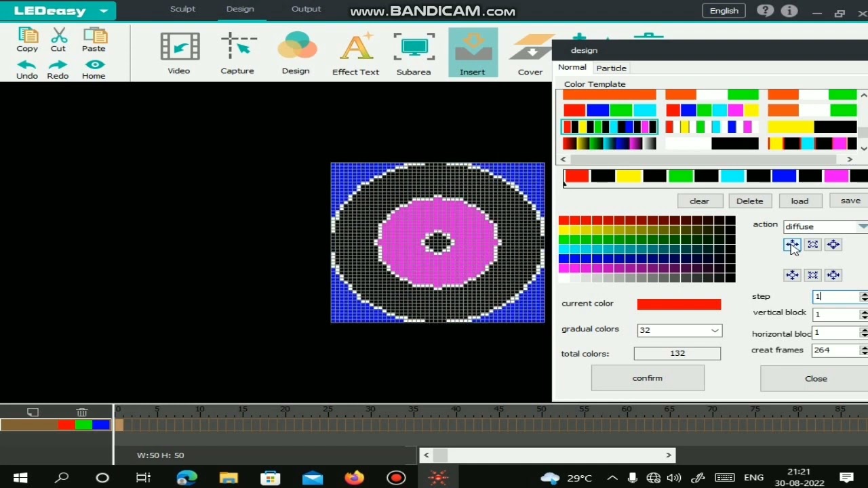Screen dimensions: 868x488
Task: Click the Delete button
Action: point(750,201)
